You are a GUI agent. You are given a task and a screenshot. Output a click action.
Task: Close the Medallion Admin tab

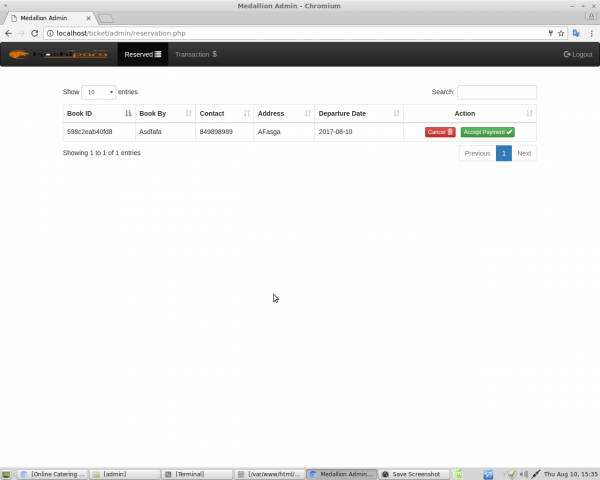tap(88, 18)
